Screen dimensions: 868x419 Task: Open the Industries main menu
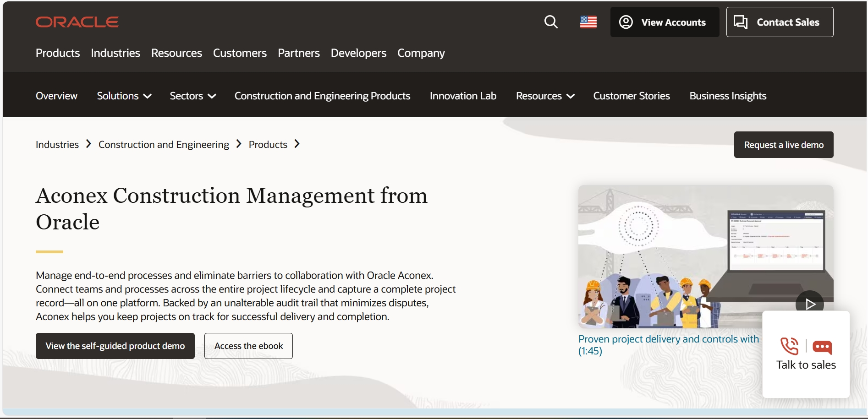coord(115,53)
